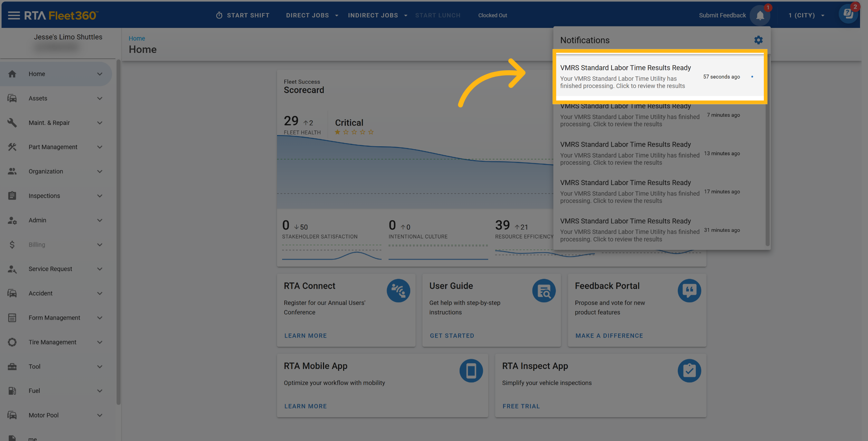Open the 13 minutes ago notification
868x441 pixels.
click(x=629, y=153)
